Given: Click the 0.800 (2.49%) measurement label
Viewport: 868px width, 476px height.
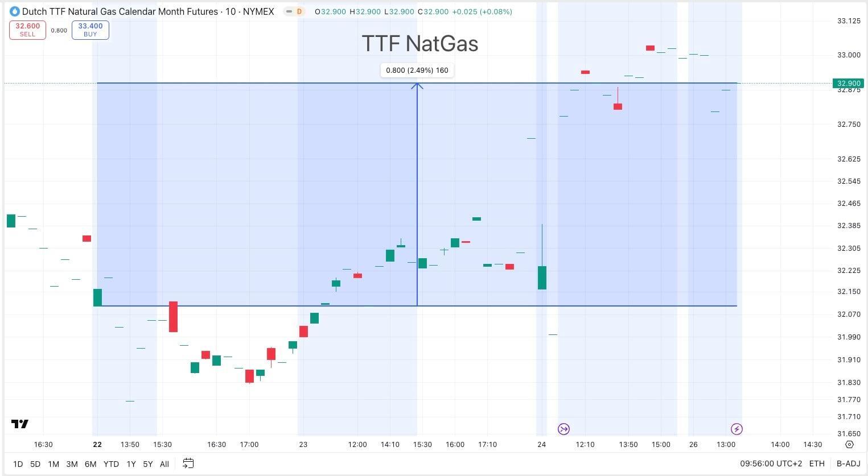Looking at the screenshot, I should point(417,71).
